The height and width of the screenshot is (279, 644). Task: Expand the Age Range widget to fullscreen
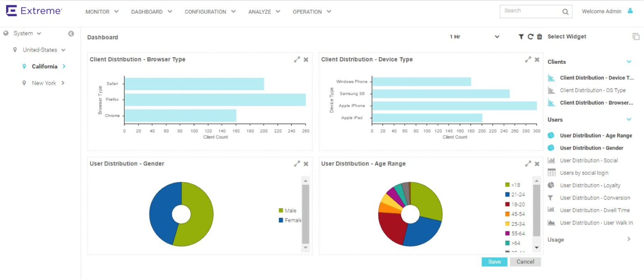[528, 164]
